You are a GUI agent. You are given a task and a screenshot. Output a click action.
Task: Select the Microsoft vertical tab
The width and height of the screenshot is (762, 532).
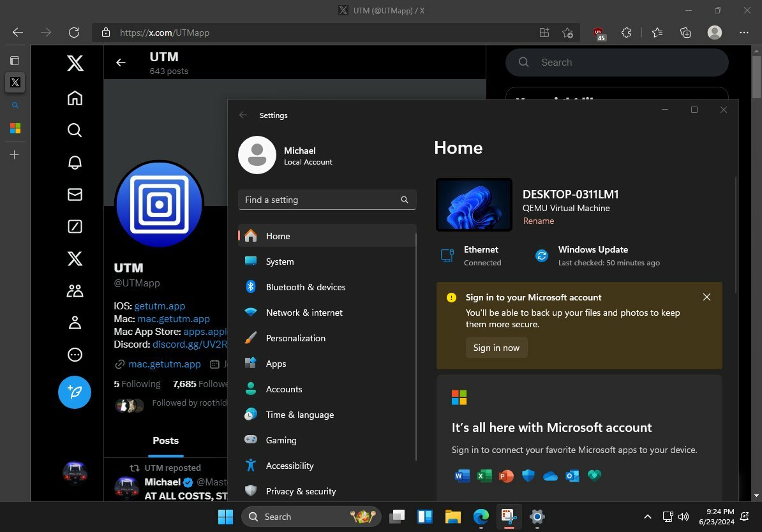pyautogui.click(x=15, y=128)
